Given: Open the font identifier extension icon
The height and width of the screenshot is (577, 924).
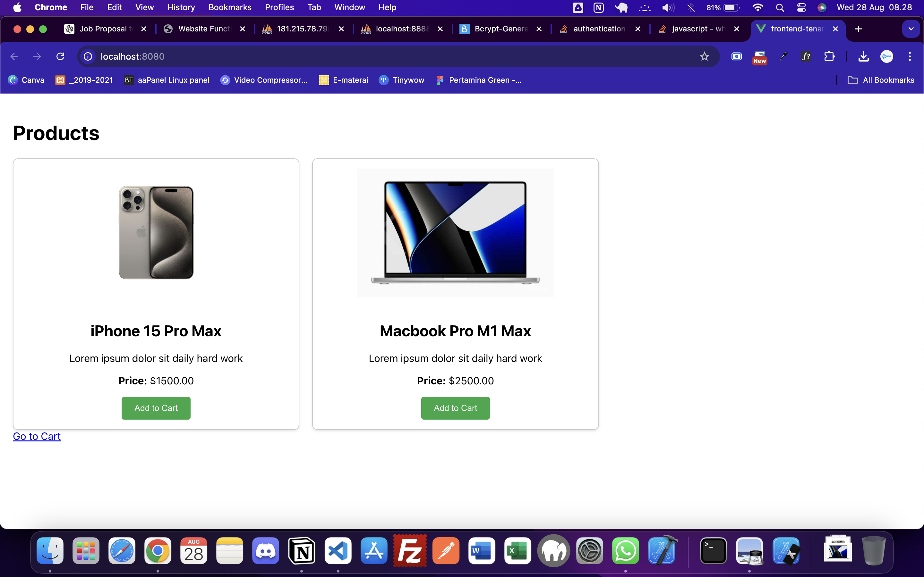Looking at the screenshot, I should [x=806, y=56].
